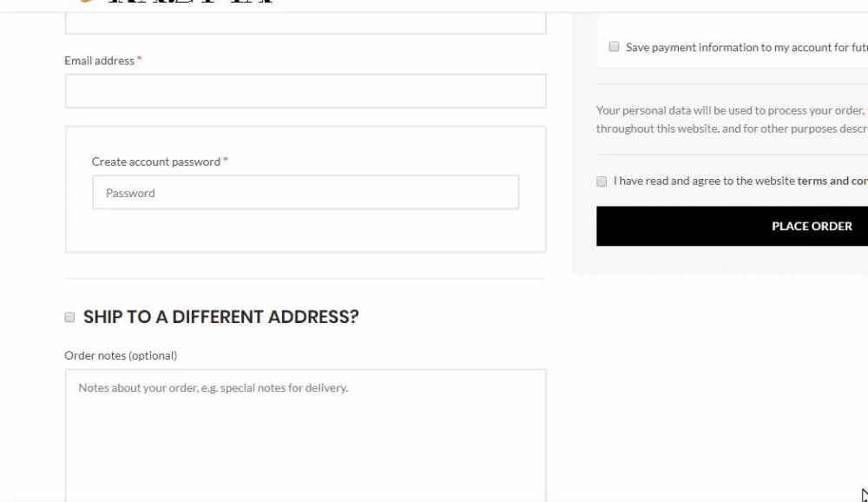Open the terms and conditions link
Image resolution: width=868 pixels, height=502 pixels.
(832, 181)
